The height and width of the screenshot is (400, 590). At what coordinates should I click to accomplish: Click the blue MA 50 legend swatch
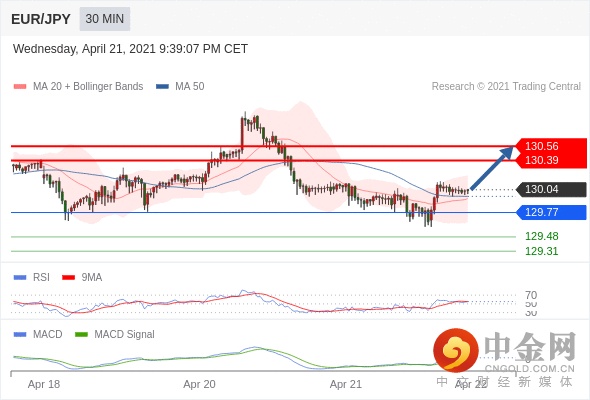click(x=162, y=87)
